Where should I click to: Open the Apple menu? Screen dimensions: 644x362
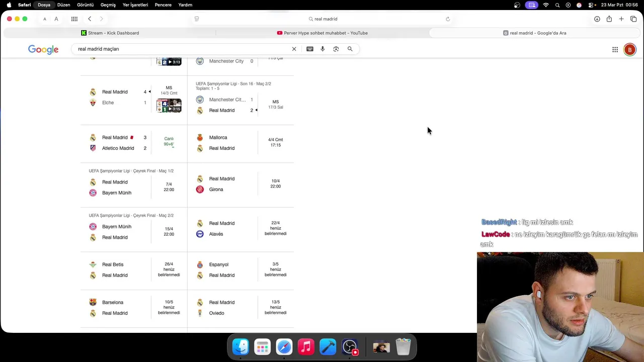pos(9,5)
